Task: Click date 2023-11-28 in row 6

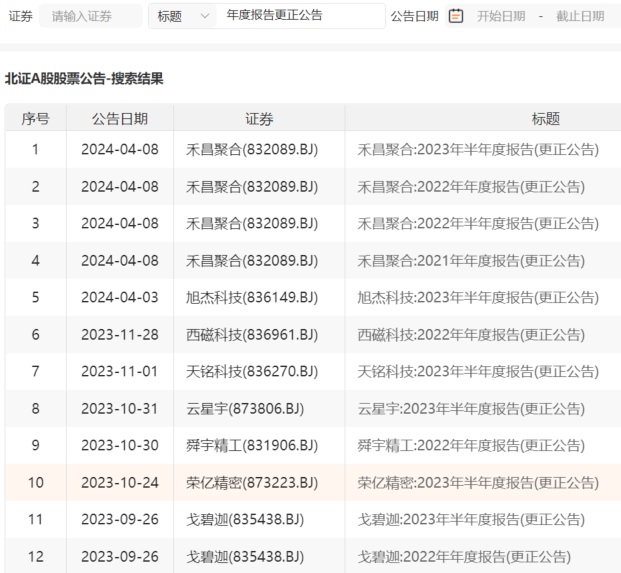Action: [x=120, y=335]
